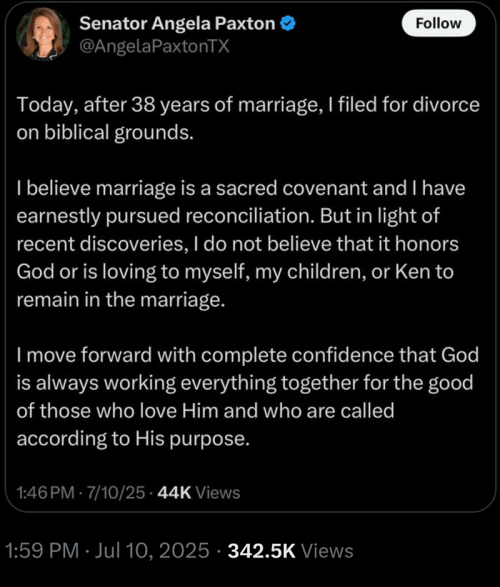Open Angela Paxton's profile avatar
Viewport: 500px width, 587px height.
tap(43, 34)
